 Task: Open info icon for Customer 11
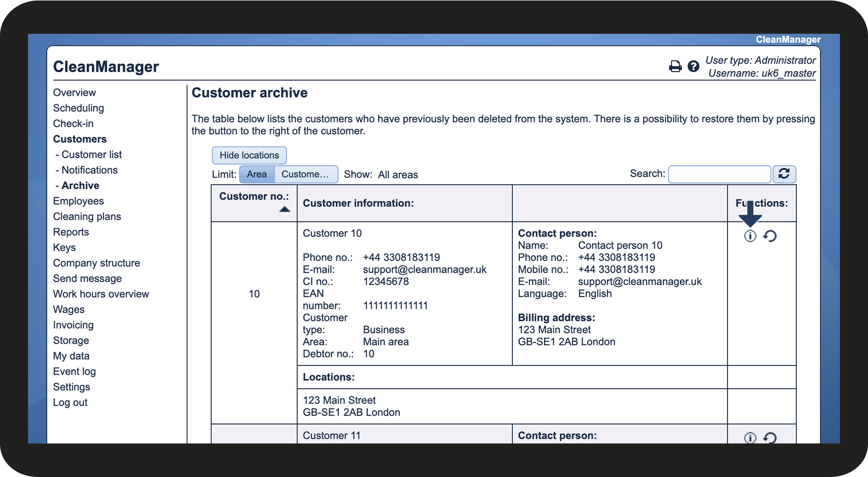coord(750,437)
